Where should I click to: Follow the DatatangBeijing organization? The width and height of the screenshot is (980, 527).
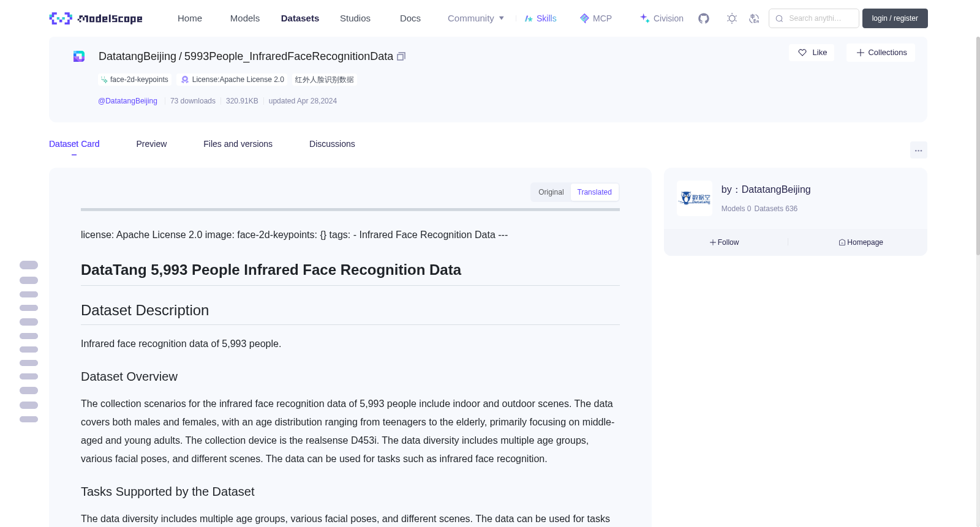(724, 242)
